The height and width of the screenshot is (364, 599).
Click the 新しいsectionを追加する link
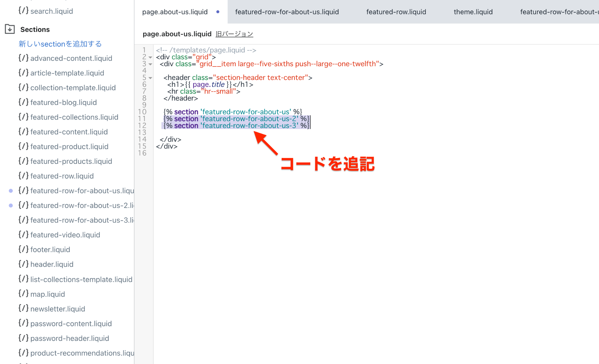pyautogui.click(x=60, y=44)
